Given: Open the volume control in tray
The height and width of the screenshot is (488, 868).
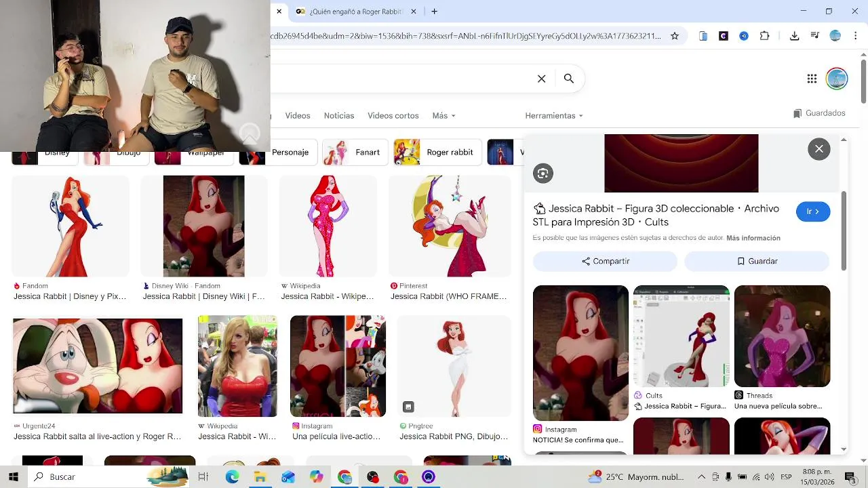Looking at the screenshot, I should pyautogui.click(x=770, y=477).
